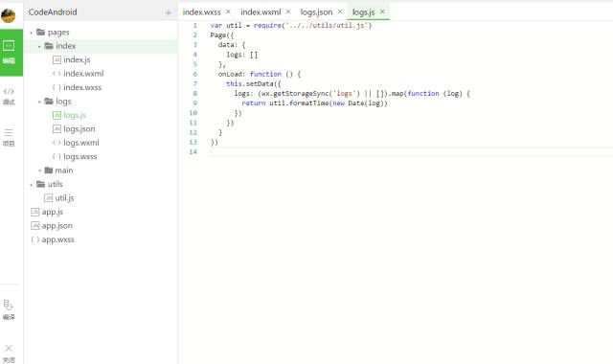Click the icon beside app.json
Viewport: 613px width, 364px height.
(x=35, y=226)
